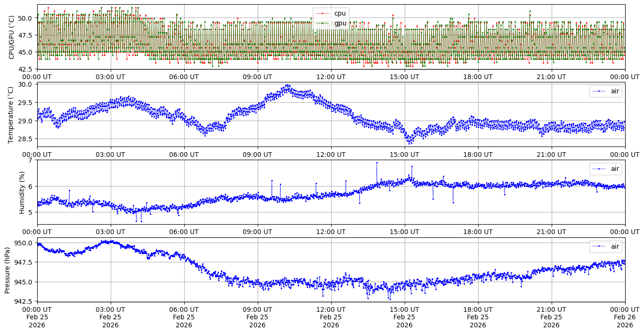The image size is (644, 333).
Task: Click the 42.5 tick on the CPU/GPU axis
Action: 25,69
